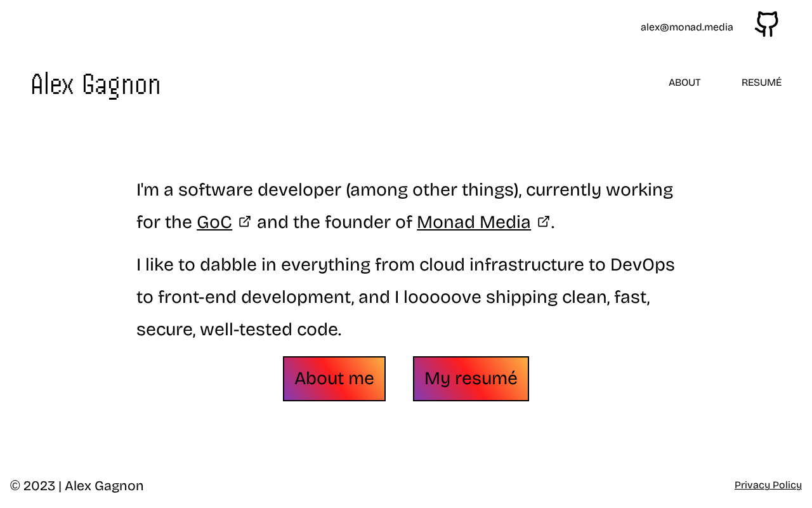Open the GitHub profile icon
The image size is (812, 508).
[766, 25]
